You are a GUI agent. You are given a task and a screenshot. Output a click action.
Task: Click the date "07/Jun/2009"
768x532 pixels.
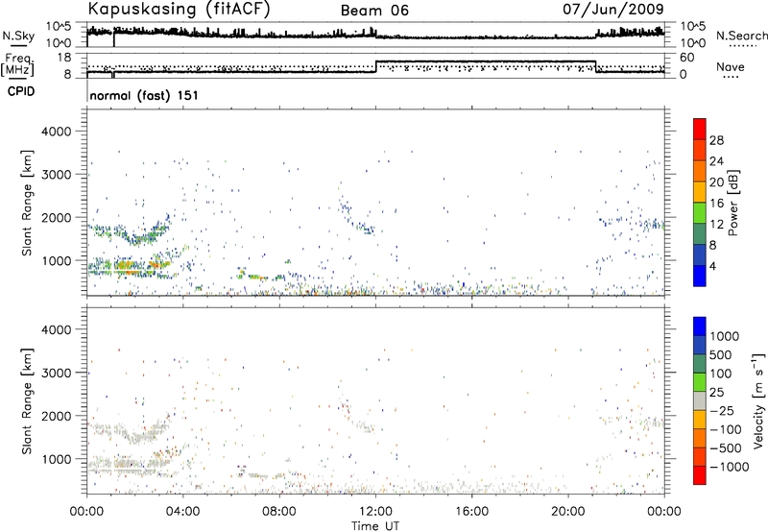point(613,9)
